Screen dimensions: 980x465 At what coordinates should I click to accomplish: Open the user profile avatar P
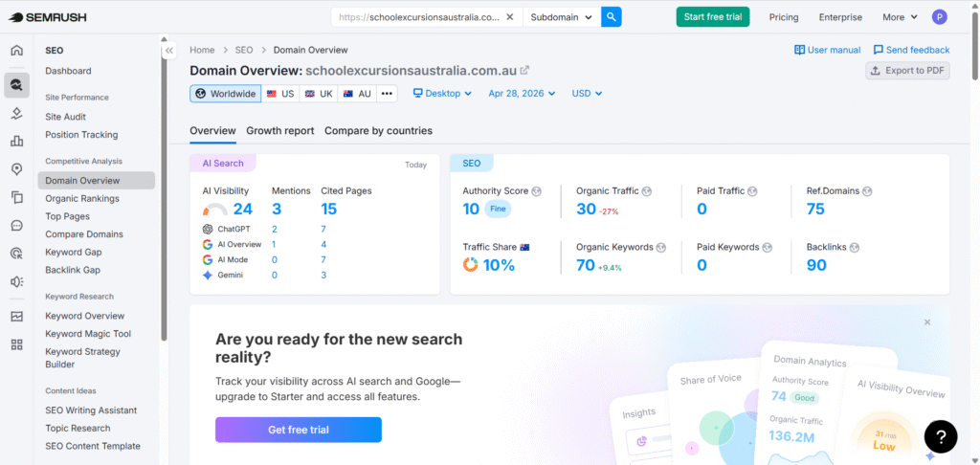point(939,17)
